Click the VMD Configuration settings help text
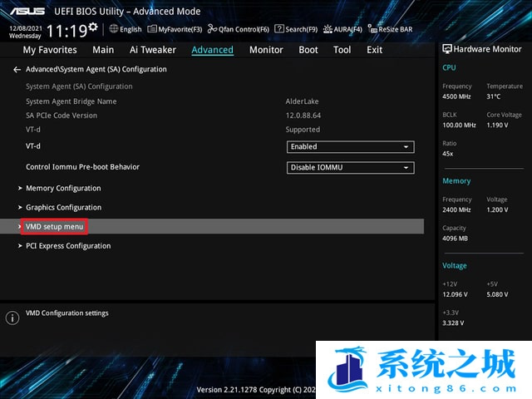The height and width of the screenshot is (399, 532). pos(67,313)
